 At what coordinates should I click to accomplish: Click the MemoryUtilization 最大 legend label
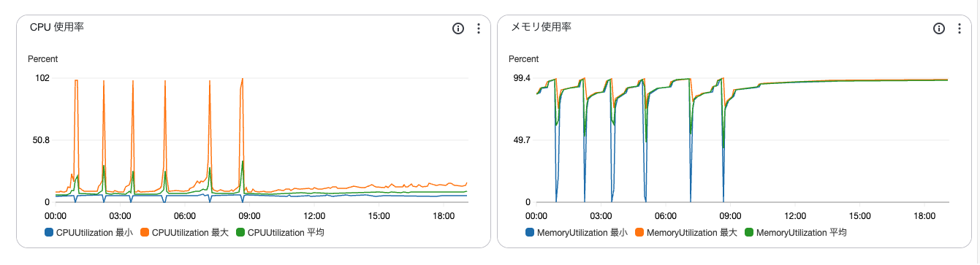click(691, 233)
